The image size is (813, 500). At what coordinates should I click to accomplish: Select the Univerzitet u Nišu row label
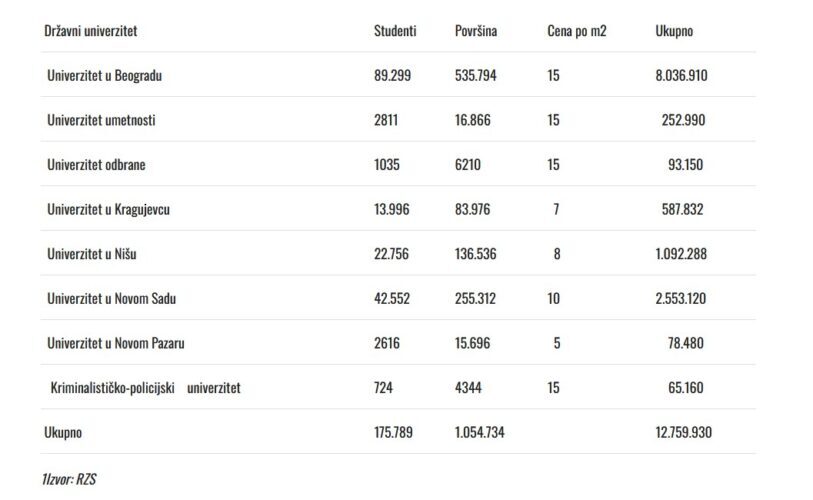pos(92,254)
